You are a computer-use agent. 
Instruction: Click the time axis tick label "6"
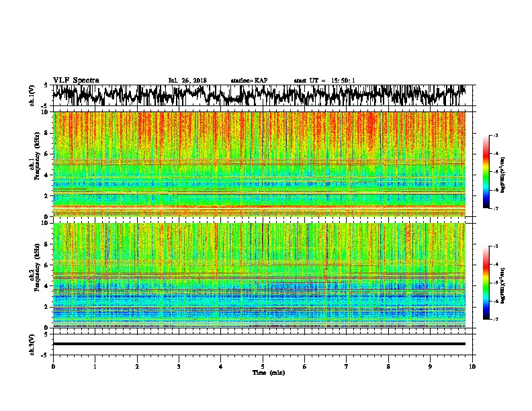(x=305, y=367)
